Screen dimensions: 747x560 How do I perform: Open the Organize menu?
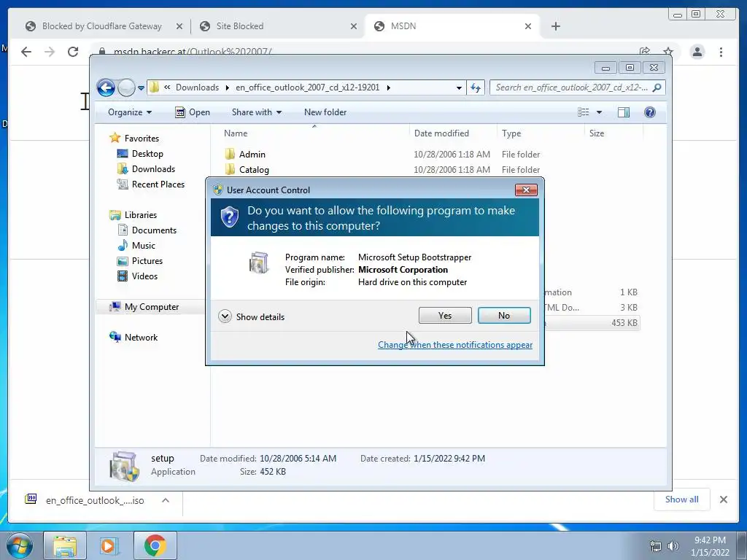pyautogui.click(x=130, y=112)
